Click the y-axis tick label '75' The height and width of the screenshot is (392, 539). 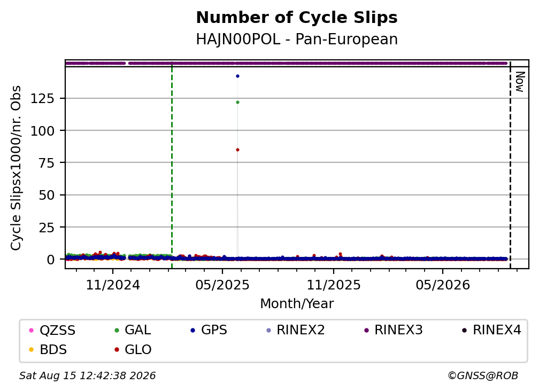[47, 163]
